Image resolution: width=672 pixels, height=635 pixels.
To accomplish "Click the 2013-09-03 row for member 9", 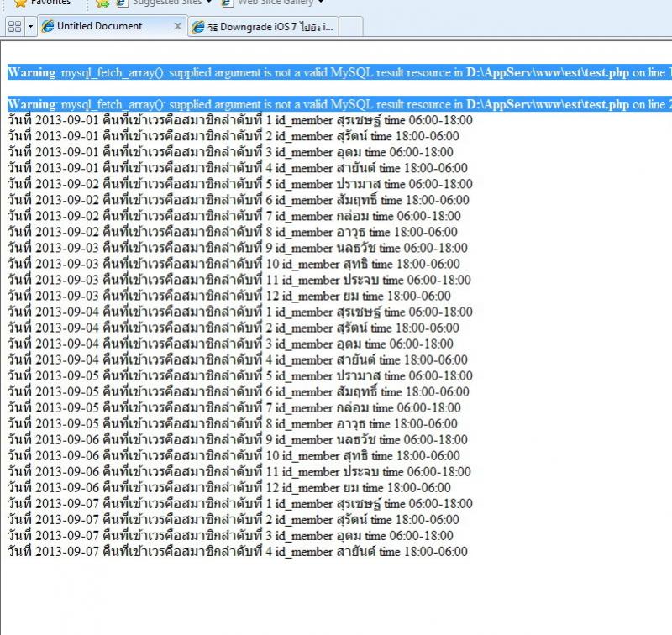I will point(238,248).
